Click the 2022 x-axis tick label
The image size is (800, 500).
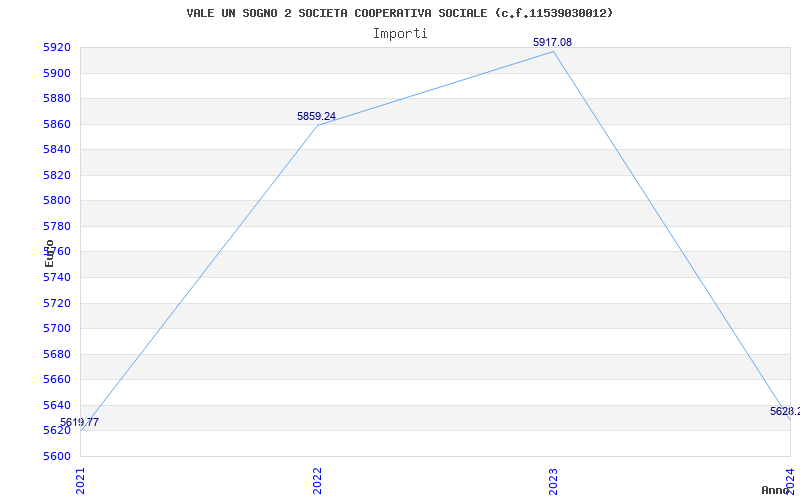[317, 479]
